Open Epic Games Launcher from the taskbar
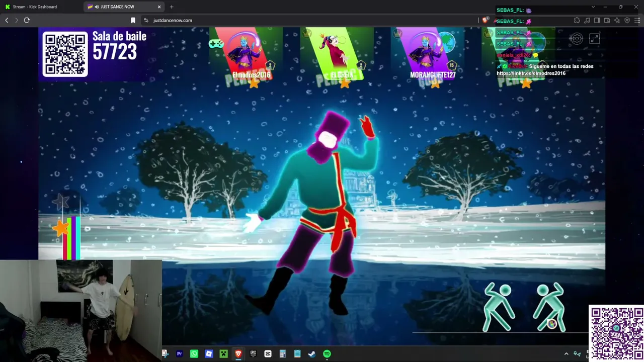 tap(253, 354)
